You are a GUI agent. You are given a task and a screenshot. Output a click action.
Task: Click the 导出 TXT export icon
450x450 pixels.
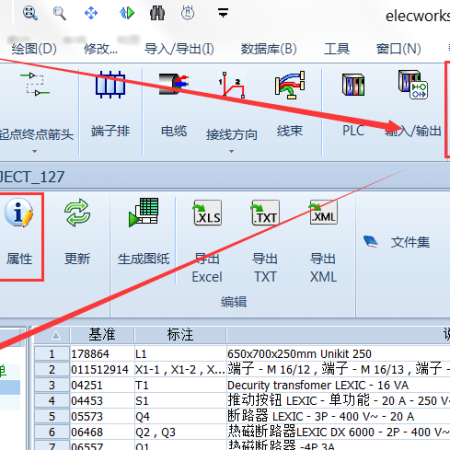pyautogui.click(x=265, y=213)
